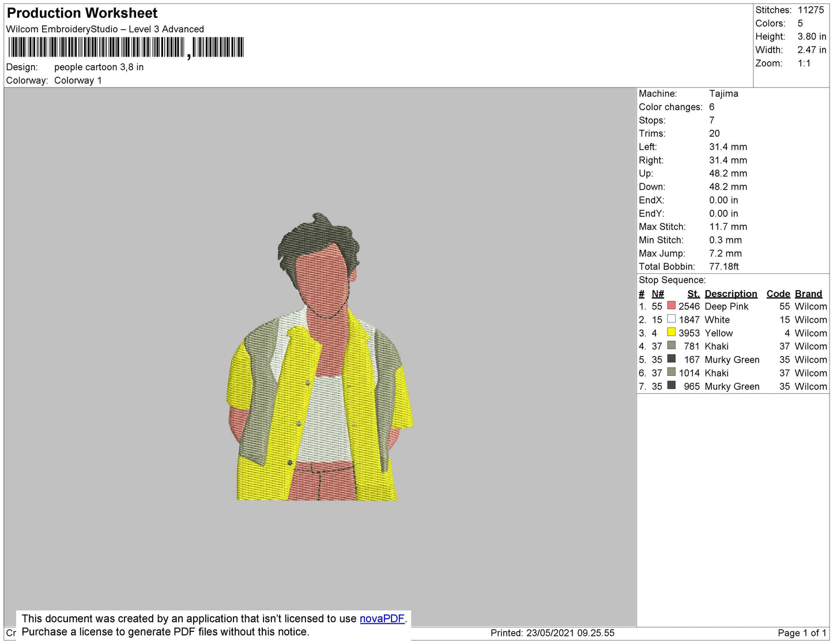833x644 pixels.
Task: Select the White color swatch in row 2
Action: 671,319
